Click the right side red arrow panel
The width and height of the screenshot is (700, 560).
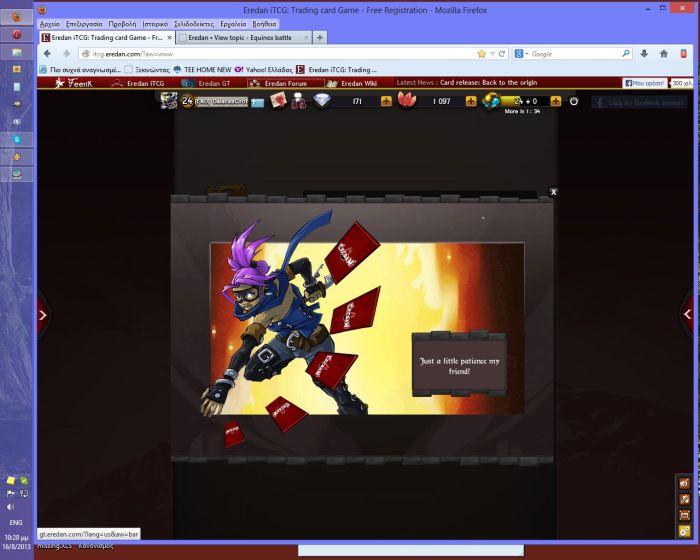tap(687, 314)
